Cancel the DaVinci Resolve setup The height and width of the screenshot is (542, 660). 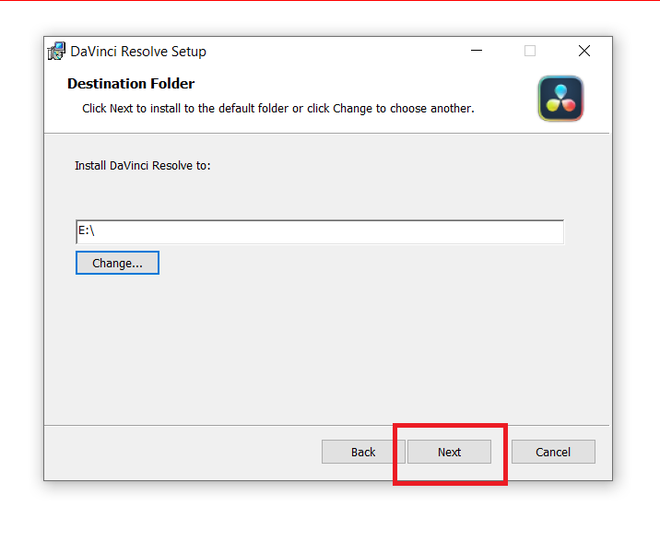point(553,452)
